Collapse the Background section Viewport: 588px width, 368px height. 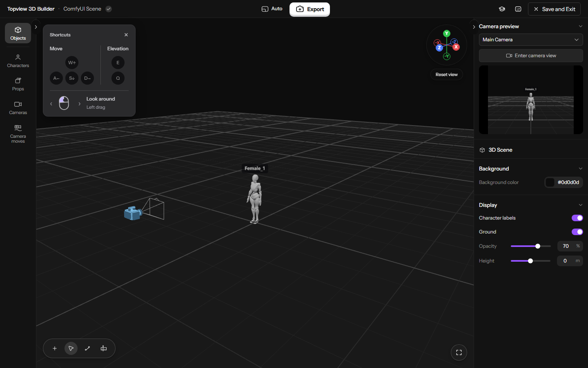(x=581, y=168)
